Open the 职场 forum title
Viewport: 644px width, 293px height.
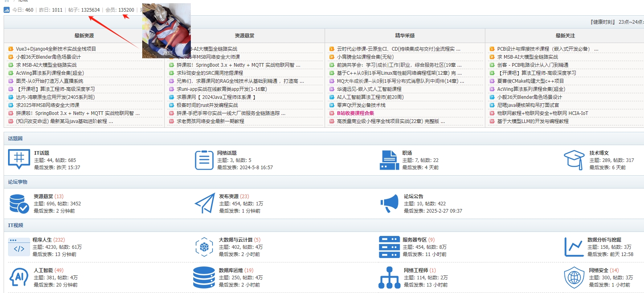407,153
